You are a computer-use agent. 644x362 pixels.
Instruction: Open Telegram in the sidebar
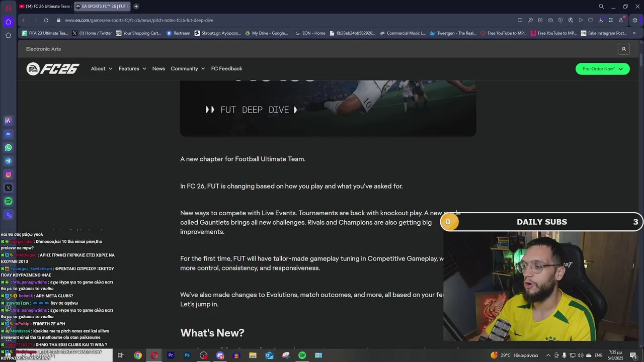click(x=8, y=161)
